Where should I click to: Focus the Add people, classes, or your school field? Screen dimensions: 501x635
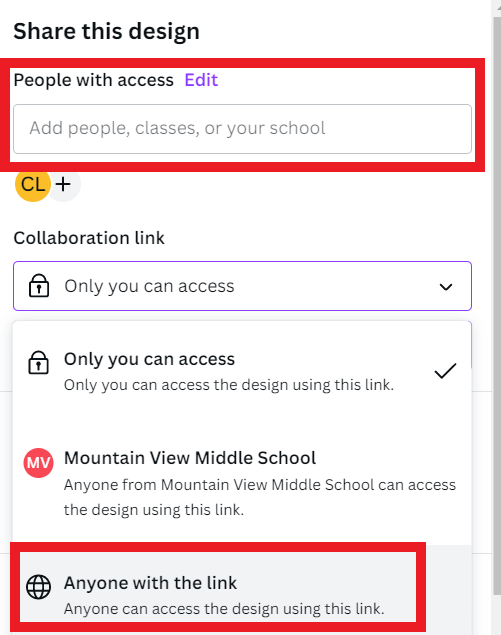pos(242,129)
